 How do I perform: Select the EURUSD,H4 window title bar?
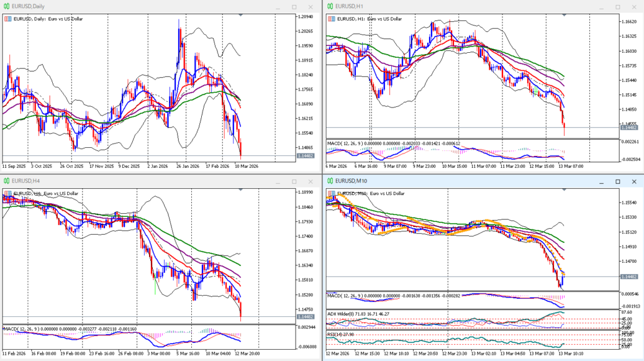click(x=126, y=181)
